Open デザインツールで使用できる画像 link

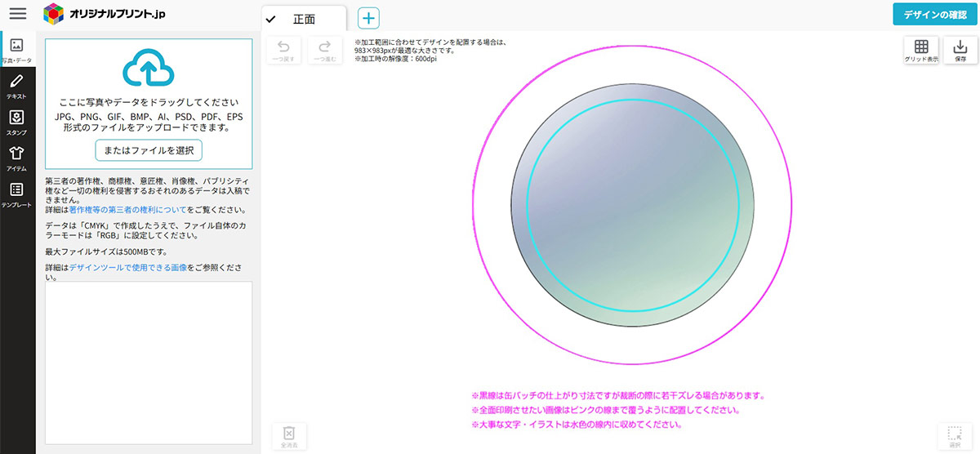point(127,267)
